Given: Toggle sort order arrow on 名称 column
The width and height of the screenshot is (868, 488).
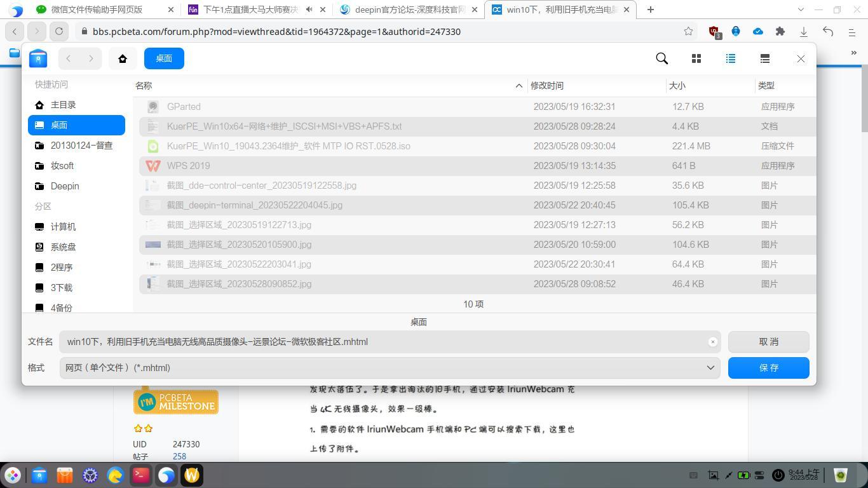Looking at the screenshot, I should point(519,86).
